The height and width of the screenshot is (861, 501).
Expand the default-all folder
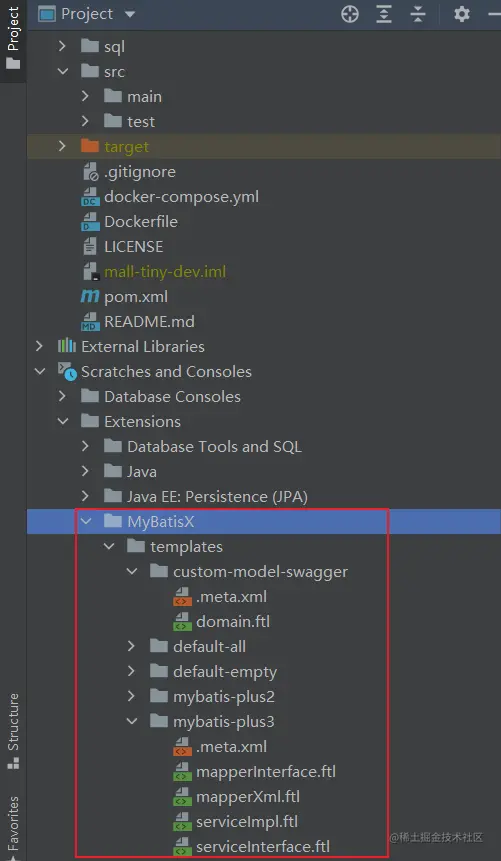[x=132, y=646]
